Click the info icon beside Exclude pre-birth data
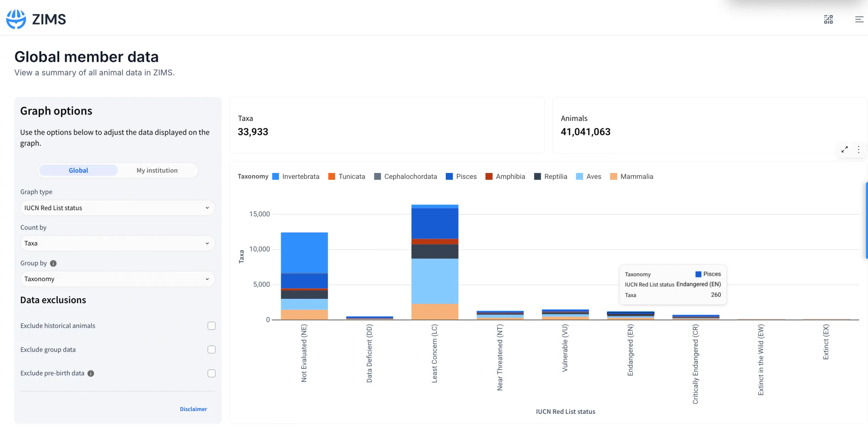The image size is (868, 447). coord(91,373)
